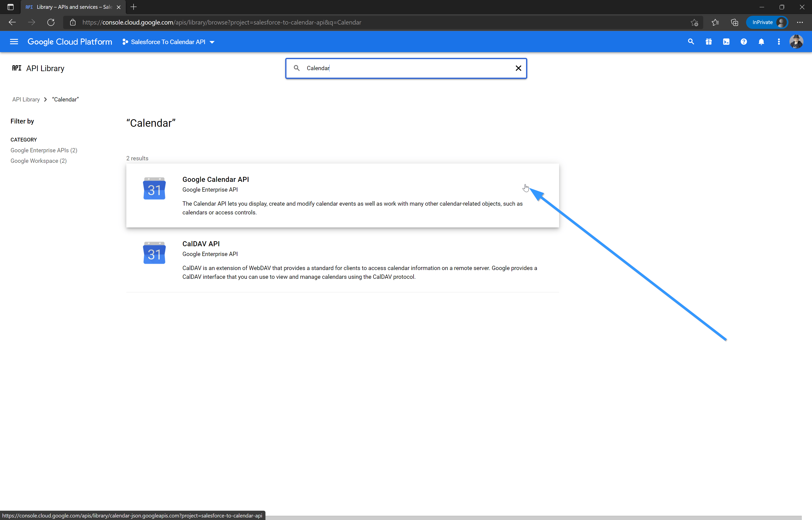This screenshot has width=812, height=520.
Task: Open the Google Calendar API result title
Action: pyautogui.click(x=216, y=179)
